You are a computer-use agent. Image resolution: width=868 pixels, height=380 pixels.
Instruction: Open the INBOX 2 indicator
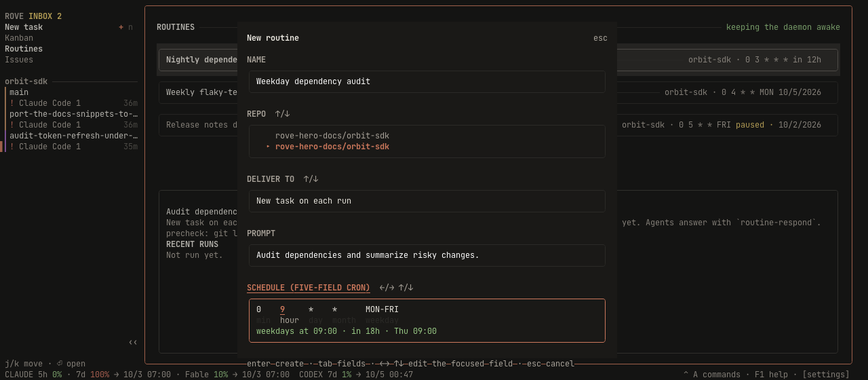coord(45,16)
